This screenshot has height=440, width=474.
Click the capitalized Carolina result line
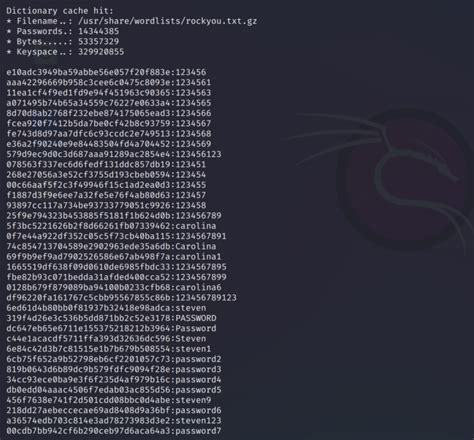pos(111,246)
